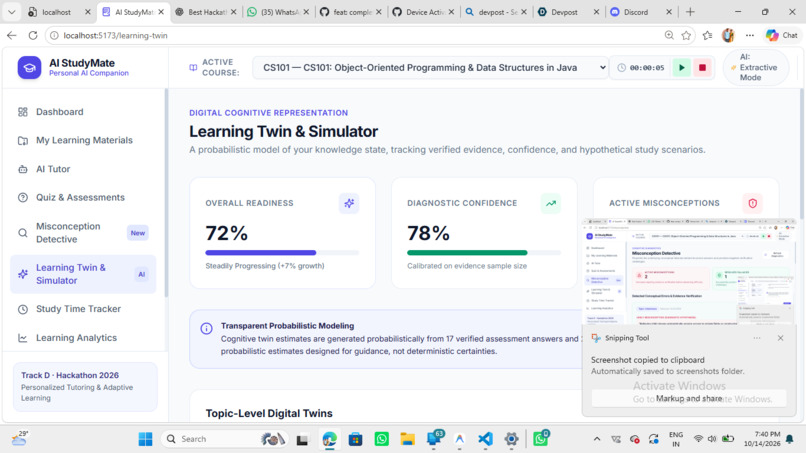
Task: Switch to the Device Activation GitHub tab
Action: tap(424, 12)
